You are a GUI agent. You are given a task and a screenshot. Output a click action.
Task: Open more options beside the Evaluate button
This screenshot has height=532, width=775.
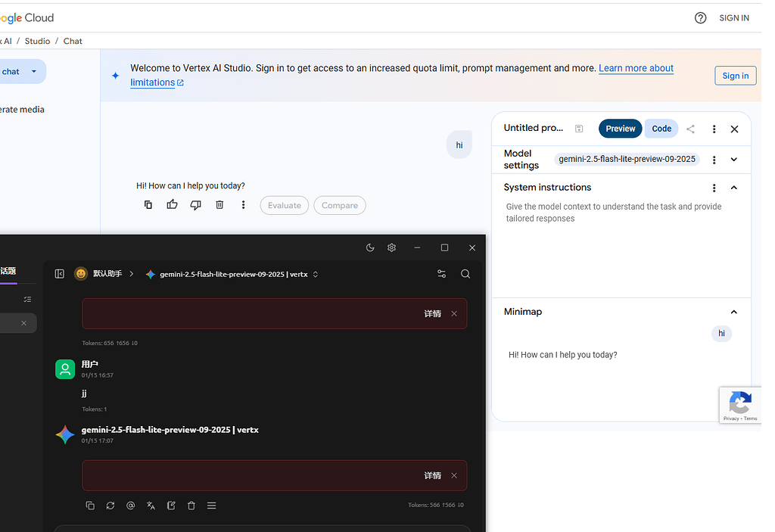(243, 204)
